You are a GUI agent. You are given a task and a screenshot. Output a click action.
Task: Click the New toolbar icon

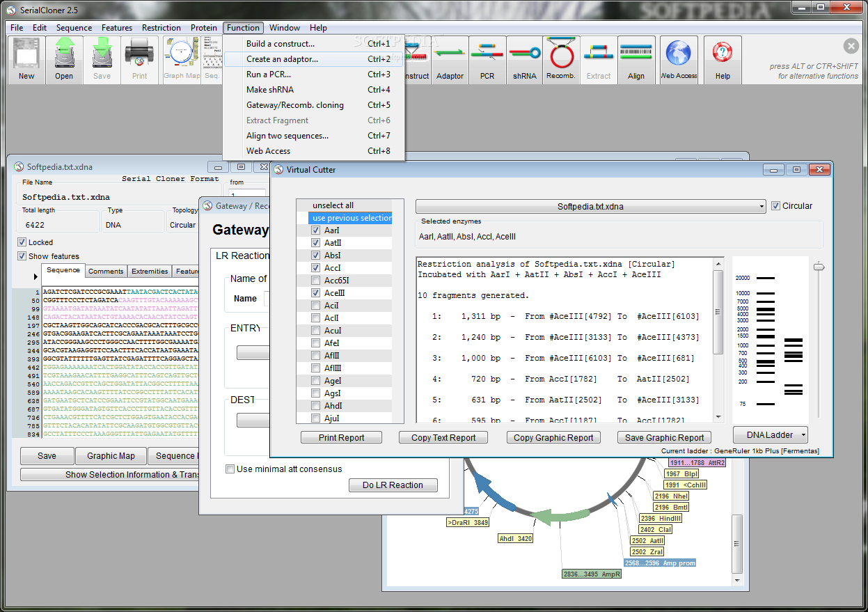click(26, 60)
